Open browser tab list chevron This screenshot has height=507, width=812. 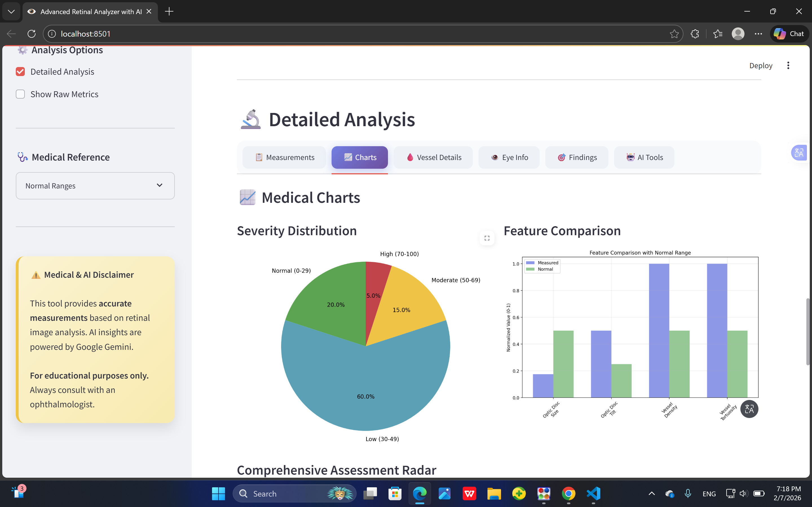coord(11,12)
